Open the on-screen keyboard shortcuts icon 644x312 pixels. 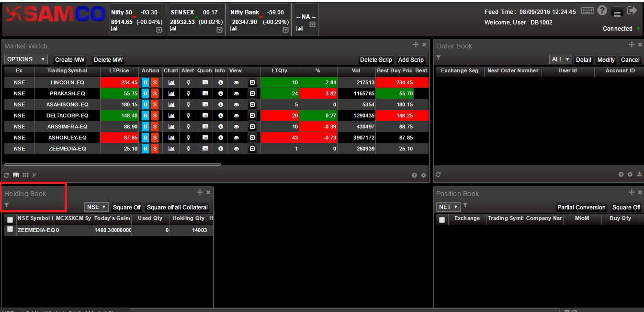pos(588,11)
